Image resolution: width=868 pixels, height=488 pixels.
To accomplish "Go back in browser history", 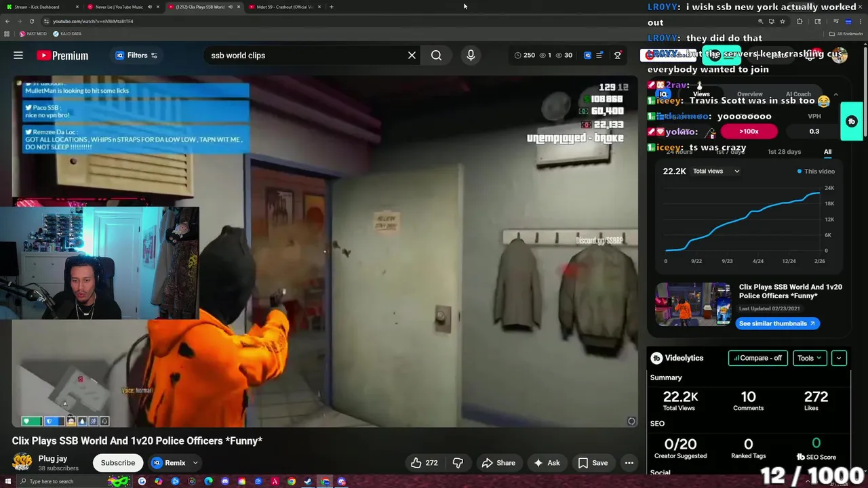I will 7,21.
